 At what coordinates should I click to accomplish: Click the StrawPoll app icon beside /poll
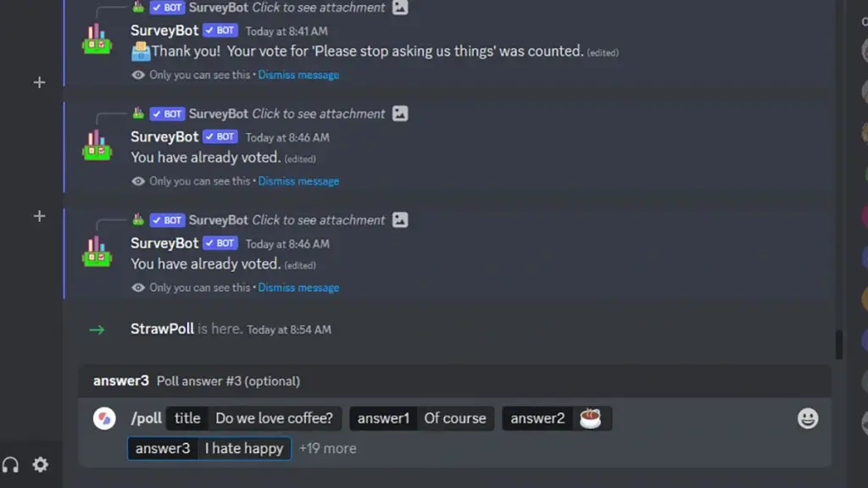104,419
